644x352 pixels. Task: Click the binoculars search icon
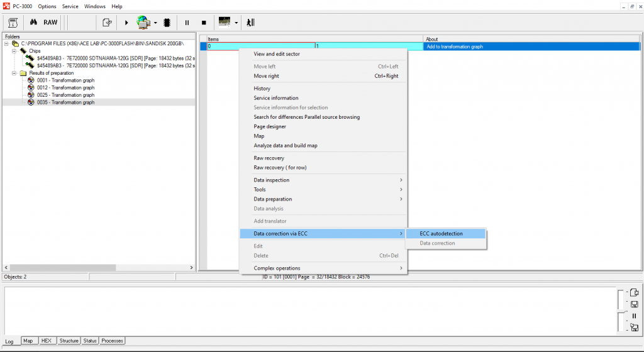[34, 22]
